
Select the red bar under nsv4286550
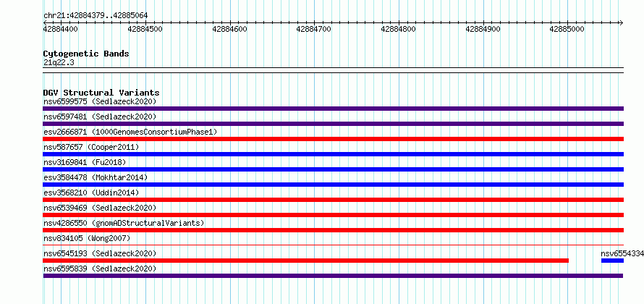pos(333,230)
